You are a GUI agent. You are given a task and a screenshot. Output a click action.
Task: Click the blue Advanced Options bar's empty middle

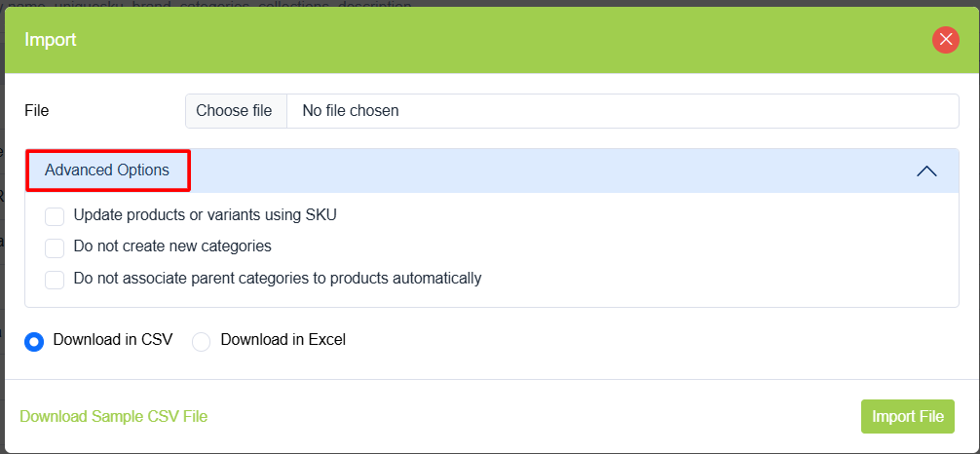(546, 170)
